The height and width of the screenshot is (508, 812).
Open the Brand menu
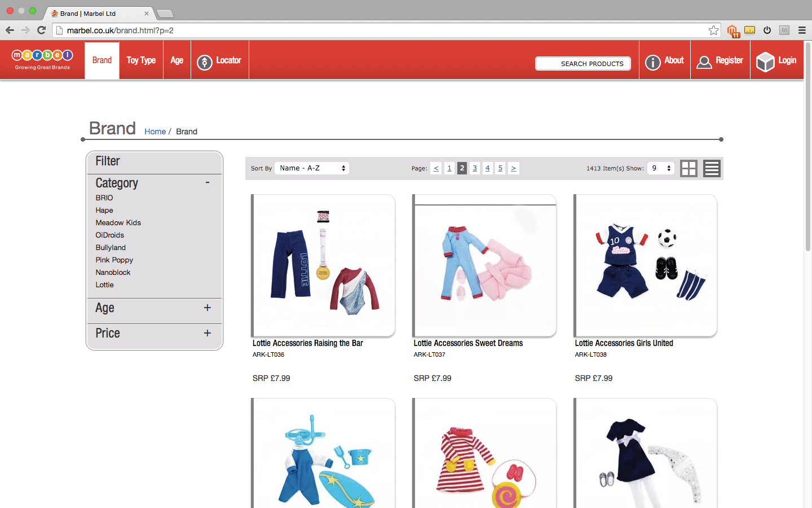pyautogui.click(x=102, y=60)
